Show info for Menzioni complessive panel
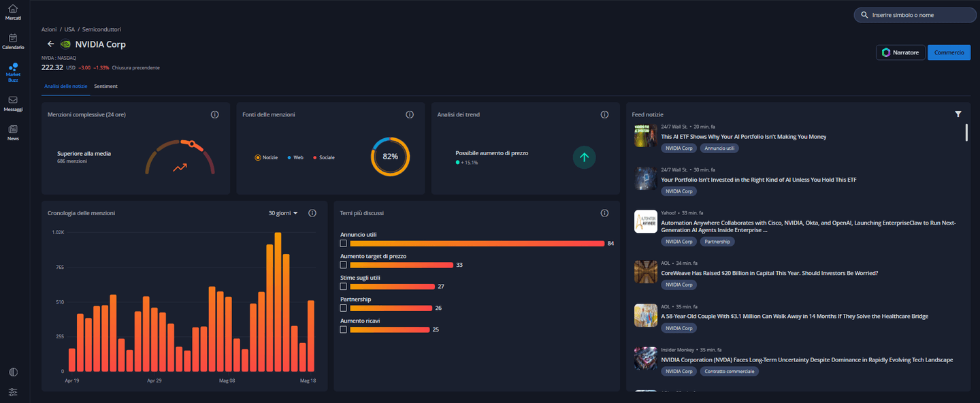The image size is (980, 403). [215, 114]
